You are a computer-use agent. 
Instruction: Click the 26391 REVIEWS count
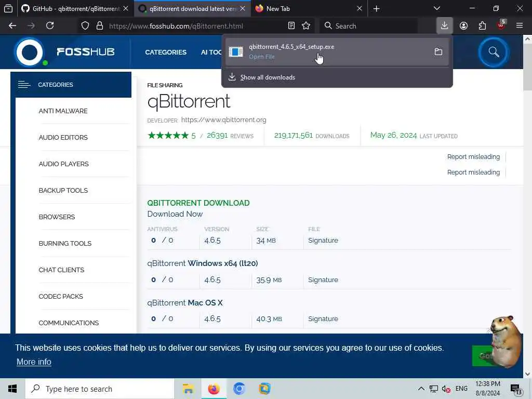click(x=230, y=136)
